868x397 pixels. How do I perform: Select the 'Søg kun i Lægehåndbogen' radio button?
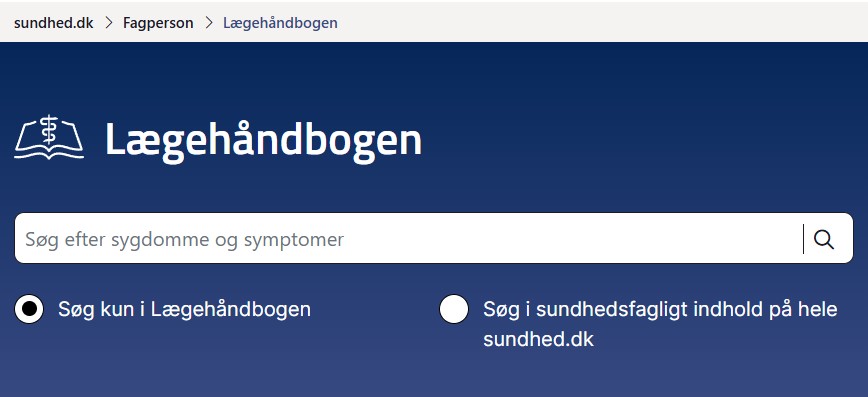pos(29,309)
